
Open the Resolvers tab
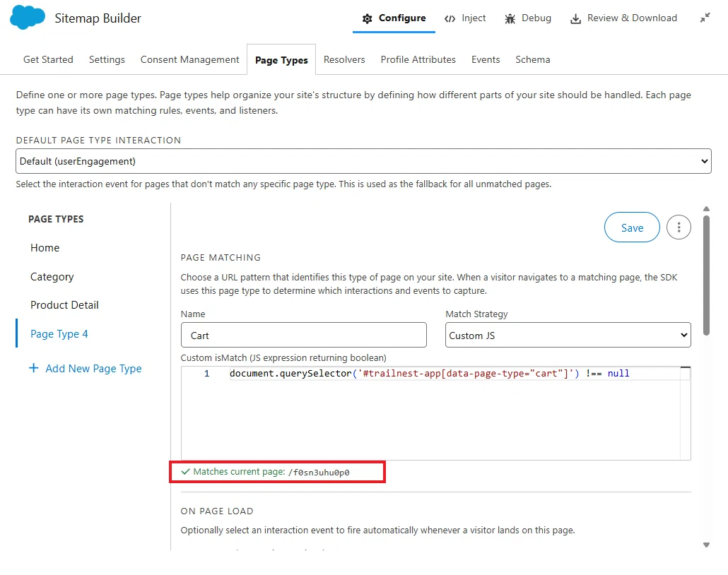click(x=344, y=59)
